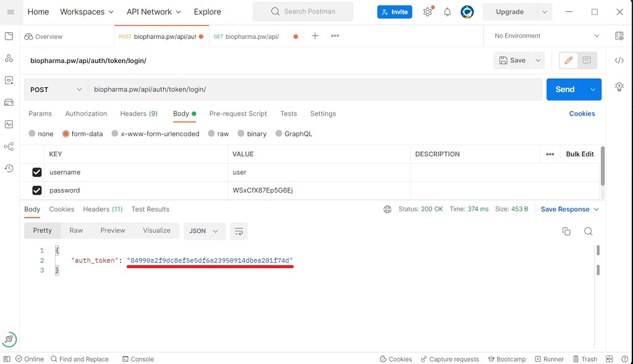Uncheck the username form-data row
The height and width of the screenshot is (364, 633).
(36, 172)
